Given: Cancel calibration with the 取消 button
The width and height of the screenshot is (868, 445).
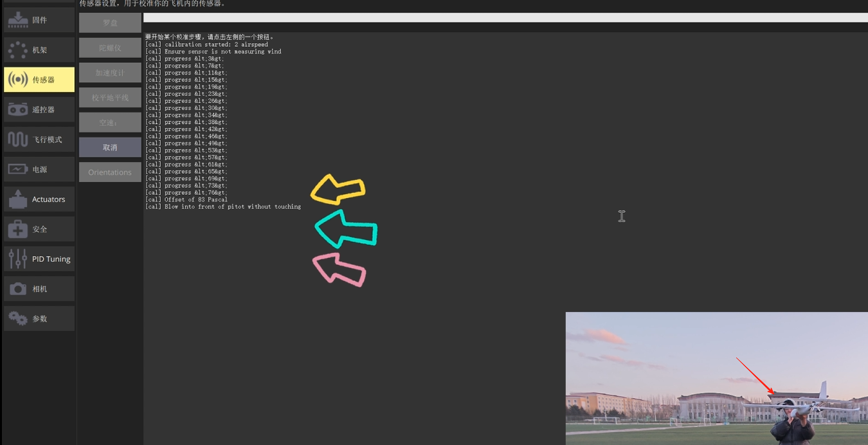Looking at the screenshot, I should tap(110, 147).
